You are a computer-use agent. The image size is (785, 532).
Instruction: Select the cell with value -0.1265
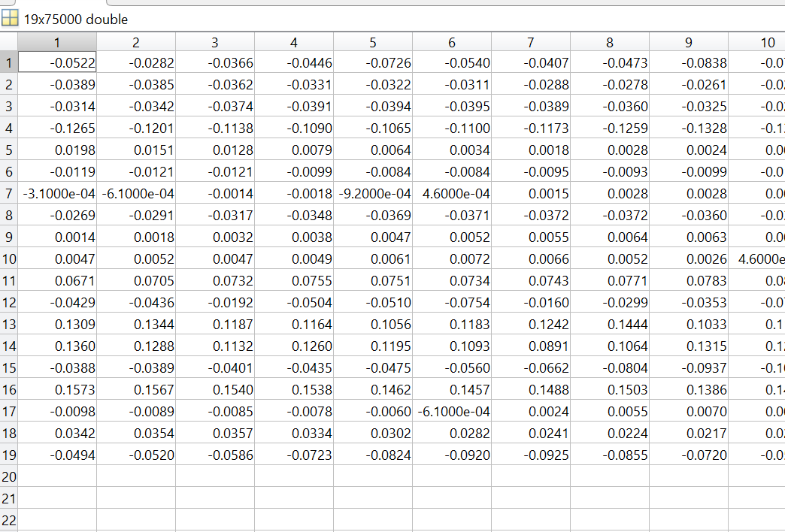click(57, 128)
